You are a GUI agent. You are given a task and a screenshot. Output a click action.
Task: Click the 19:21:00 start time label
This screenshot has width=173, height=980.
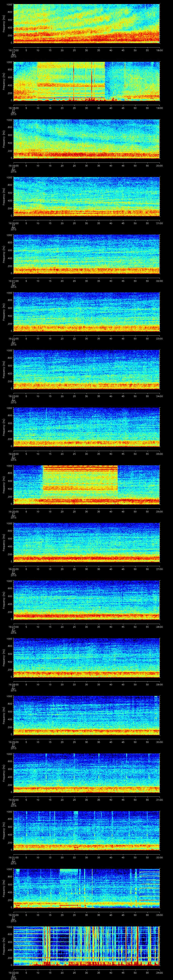[13, 281]
